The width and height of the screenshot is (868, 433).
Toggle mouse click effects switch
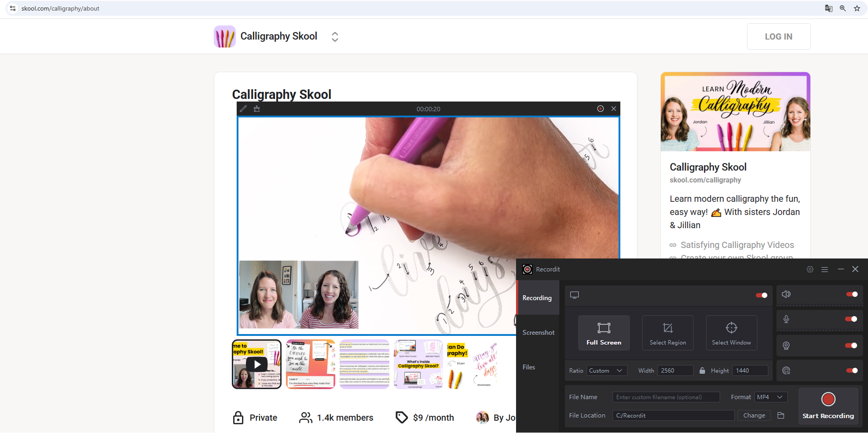pyautogui.click(x=852, y=371)
